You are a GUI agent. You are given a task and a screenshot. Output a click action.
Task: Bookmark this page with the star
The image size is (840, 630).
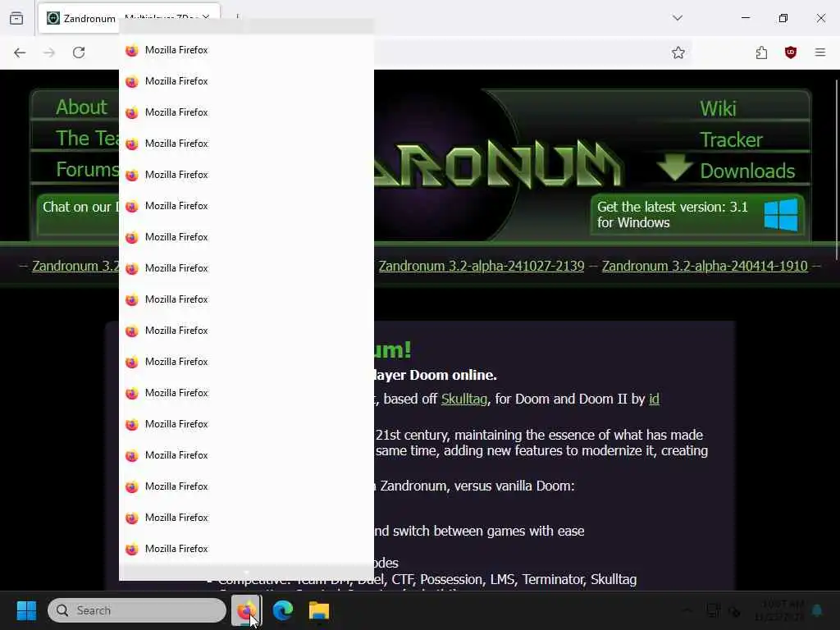coord(678,52)
